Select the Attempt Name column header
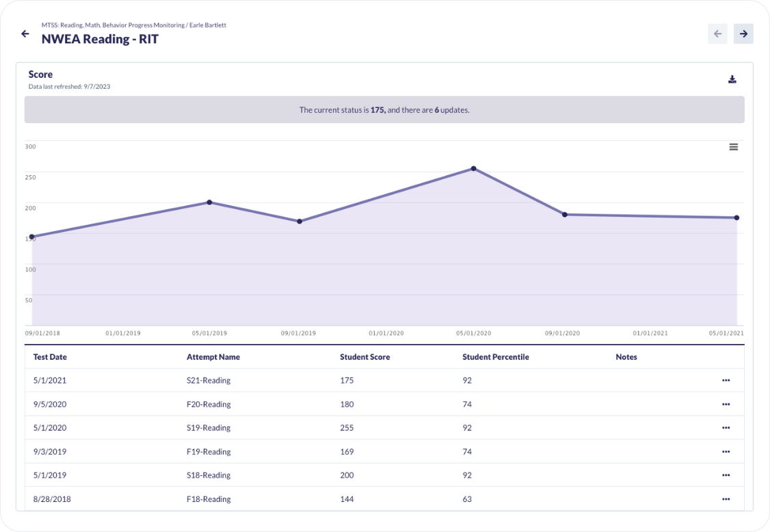770x532 pixels. point(213,357)
